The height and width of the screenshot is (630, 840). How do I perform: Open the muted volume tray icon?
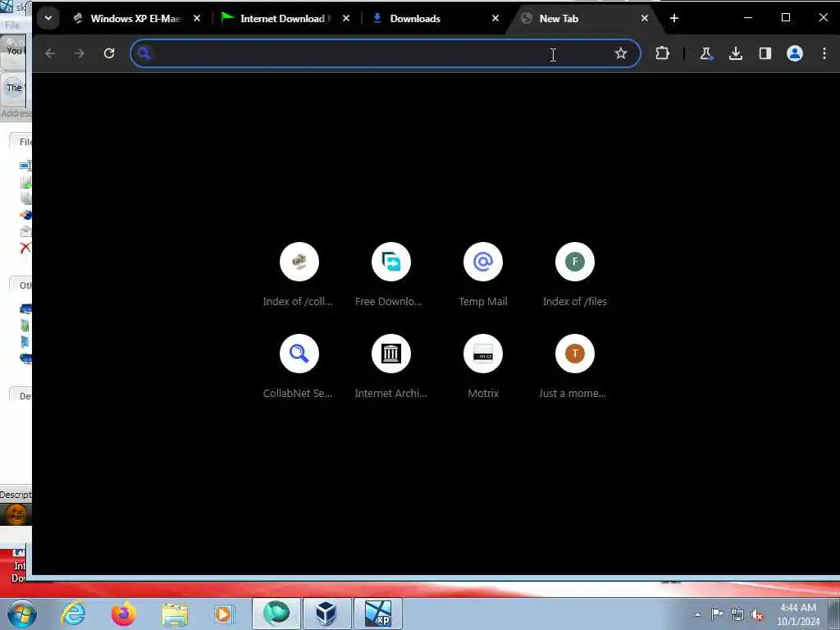[757, 615]
